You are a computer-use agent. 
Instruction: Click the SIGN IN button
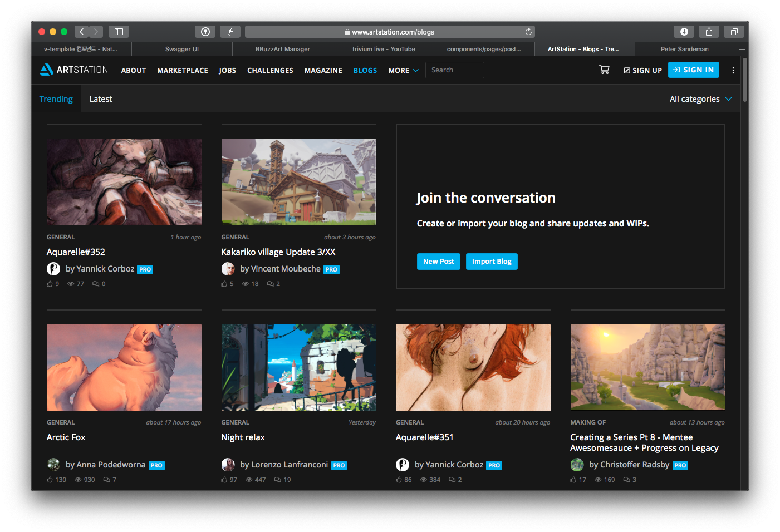(x=694, y=70)
